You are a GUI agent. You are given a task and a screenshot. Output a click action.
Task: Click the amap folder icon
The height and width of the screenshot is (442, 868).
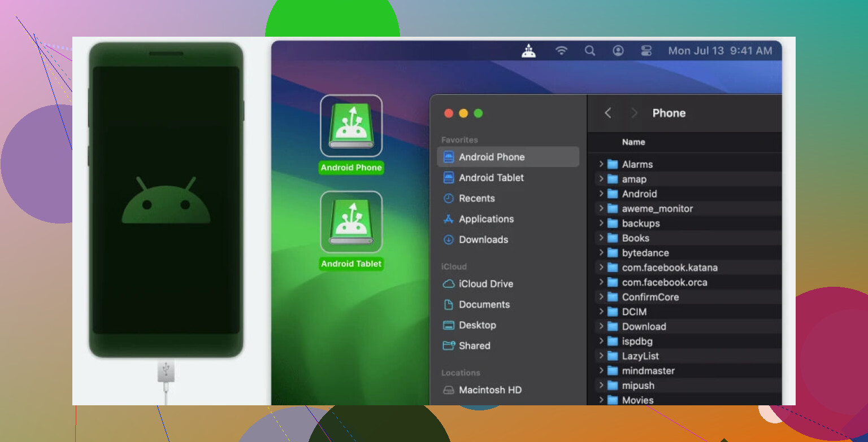coord(613,179)
